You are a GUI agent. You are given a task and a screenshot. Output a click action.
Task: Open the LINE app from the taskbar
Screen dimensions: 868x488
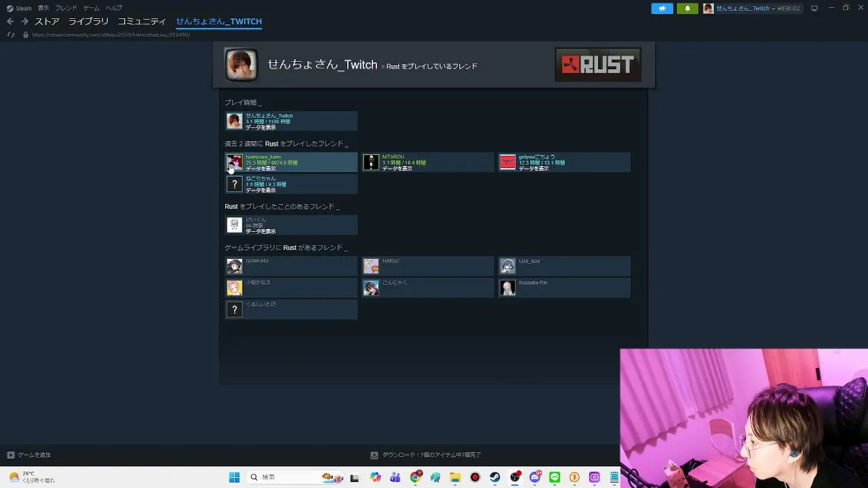coord(555,477)
